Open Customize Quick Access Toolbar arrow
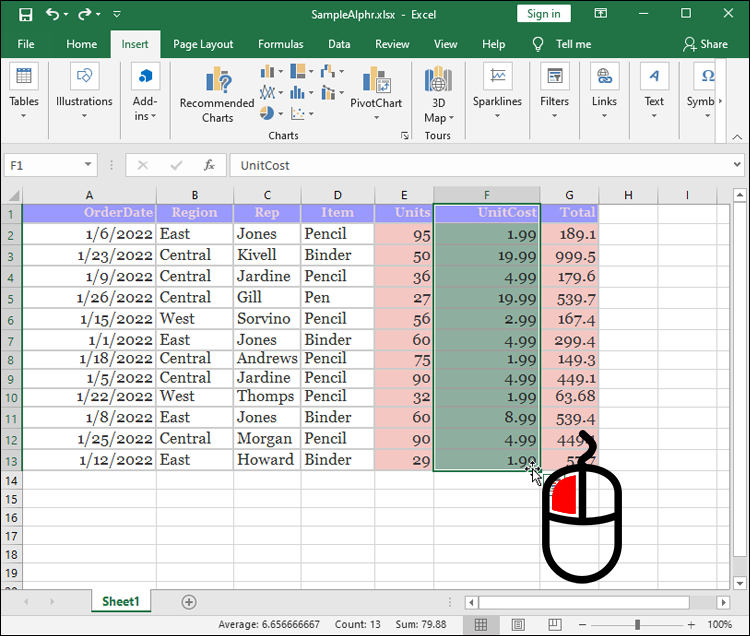The image size is (750, 636). [x=117, y=14]
